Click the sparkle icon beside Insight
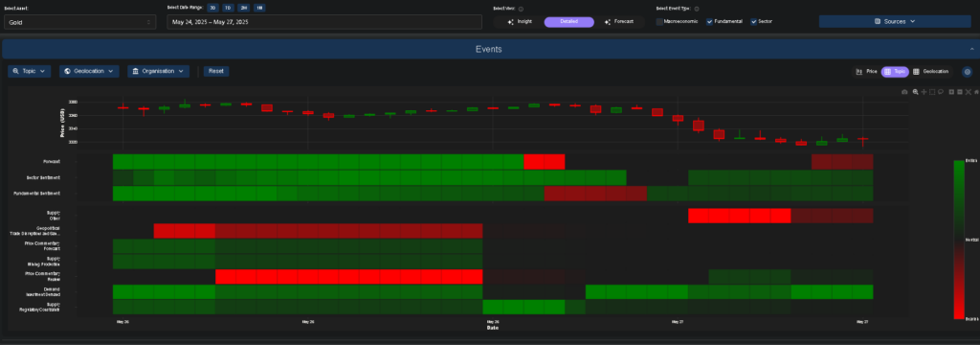This screenshot has height=345, width=980. (x=511, y=21)
